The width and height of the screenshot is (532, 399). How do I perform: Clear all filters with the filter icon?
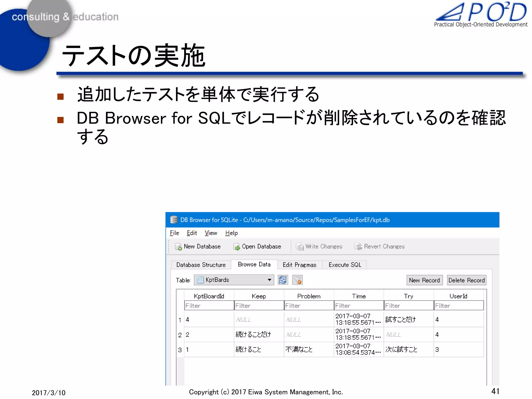(x=297, y=280)
